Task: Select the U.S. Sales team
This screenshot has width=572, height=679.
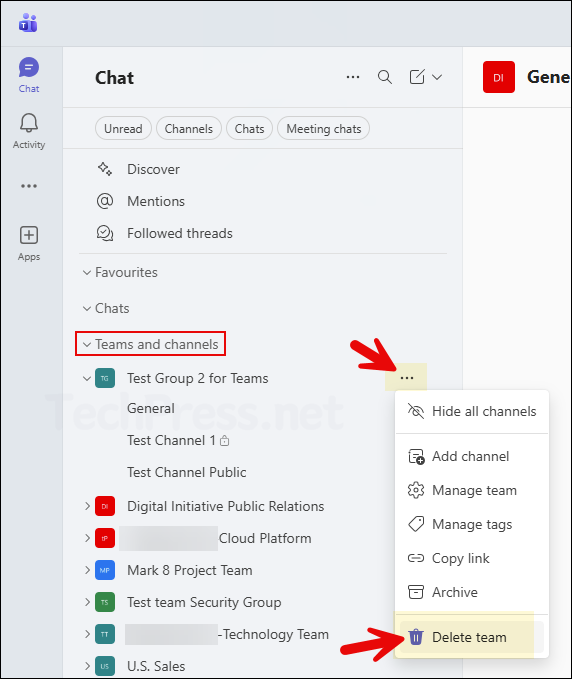Action: pyautogui.click(x=156, y=666)
